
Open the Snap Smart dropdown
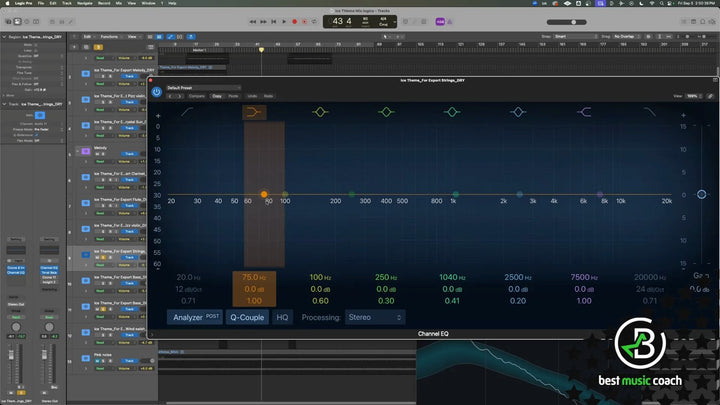click(576, 36)
